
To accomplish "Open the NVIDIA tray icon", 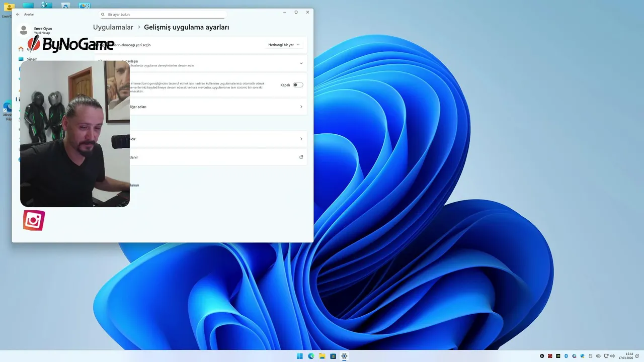I will coord(558,356).
